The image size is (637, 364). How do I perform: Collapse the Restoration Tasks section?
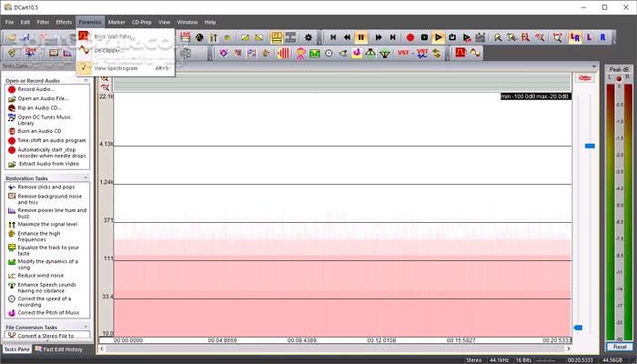(x=86, y=178)
